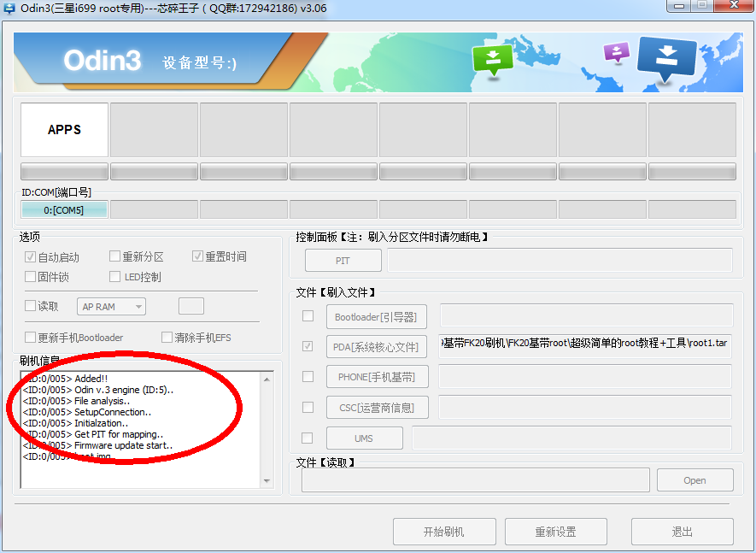Click the PHONE file path field
Viewport: 756px width, 553px height.
pyautogui.click(x=585, y=376)
